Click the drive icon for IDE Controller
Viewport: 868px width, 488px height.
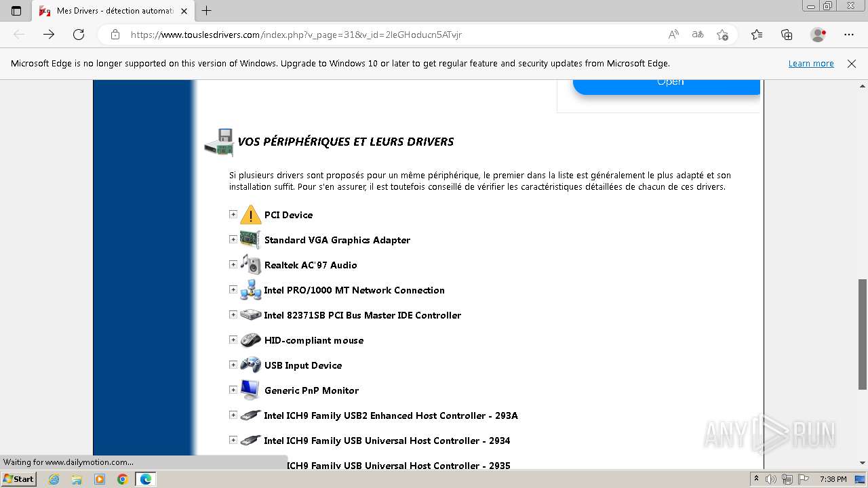(251, 314)
